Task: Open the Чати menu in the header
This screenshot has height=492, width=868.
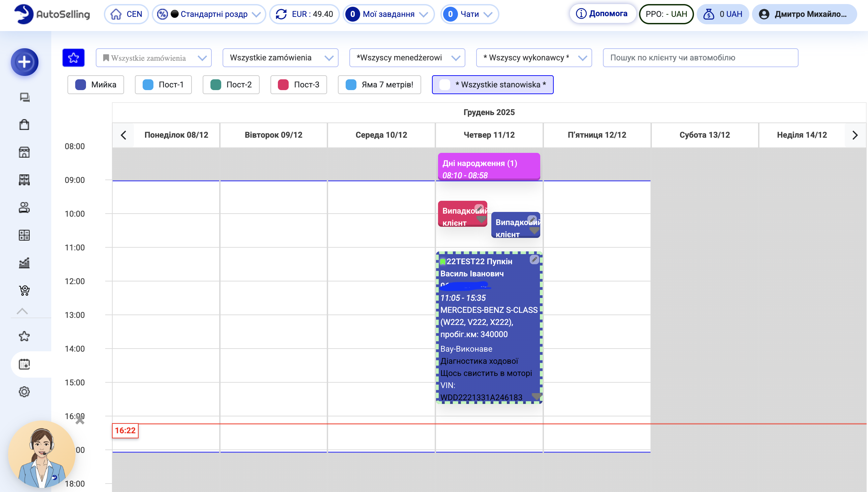Action: [x=470, y=14]
